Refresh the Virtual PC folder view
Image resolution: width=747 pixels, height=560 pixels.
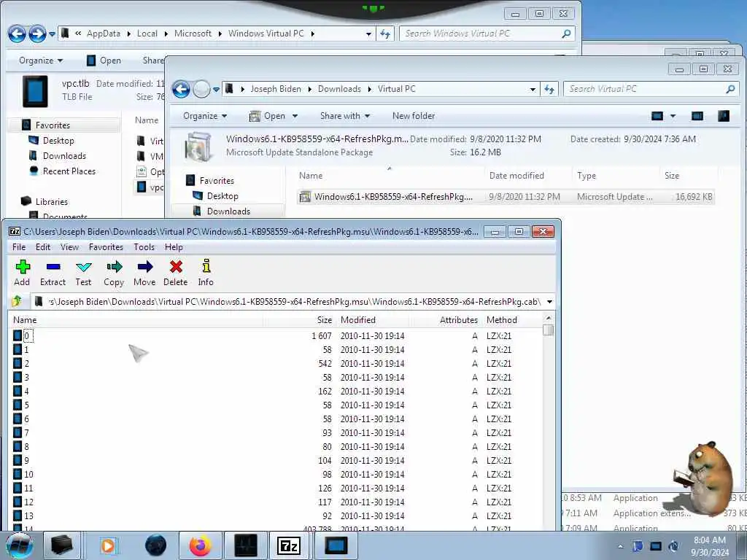coord(549,89)
